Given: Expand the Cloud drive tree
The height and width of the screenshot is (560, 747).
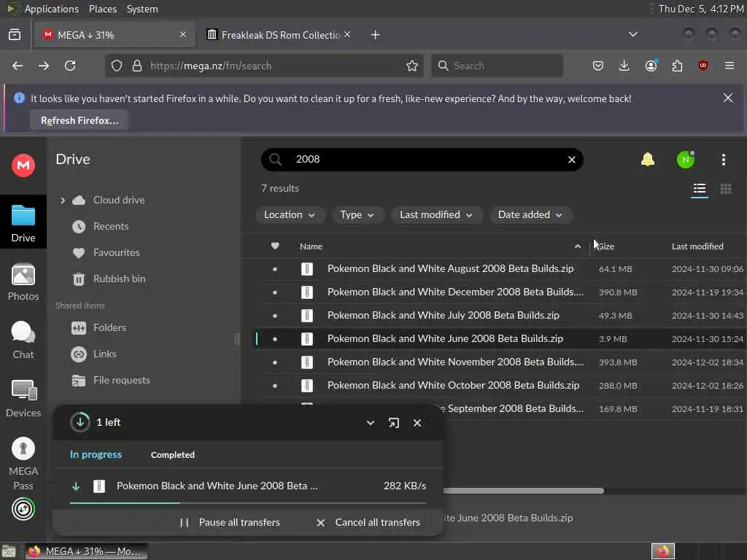Looking at the screenshot, I should pyautogui.click(x=63, y=201).
